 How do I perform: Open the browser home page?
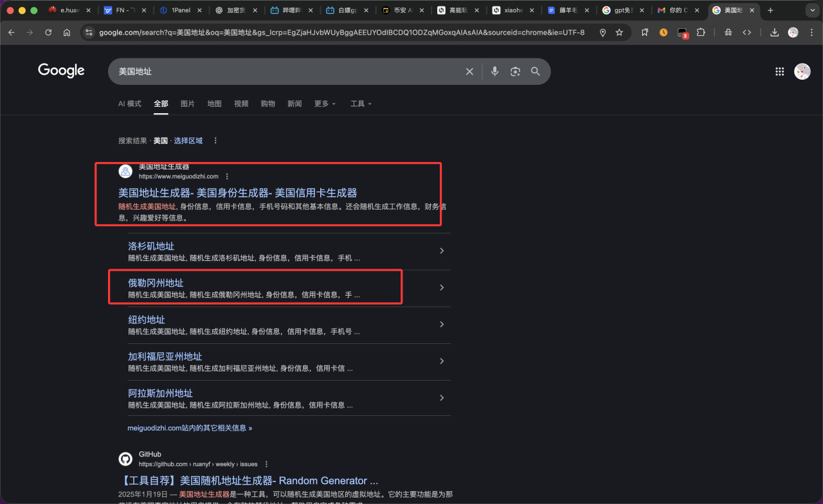[x=67, y=32]
